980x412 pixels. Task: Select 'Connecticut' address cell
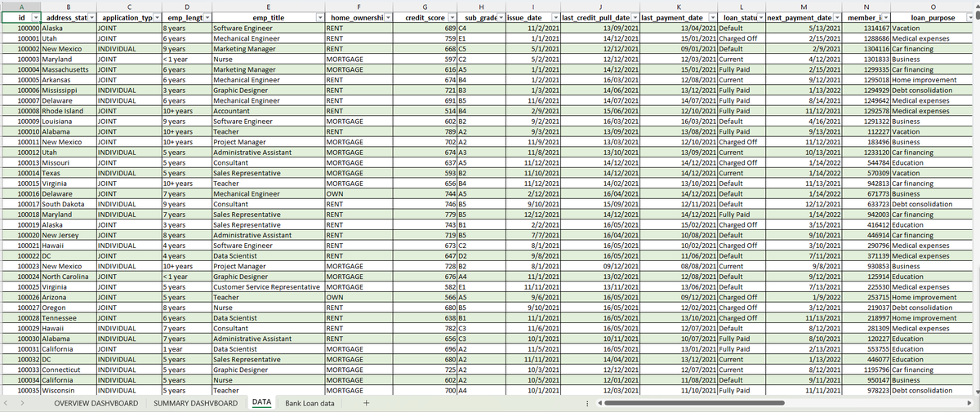tap(69, 370)
